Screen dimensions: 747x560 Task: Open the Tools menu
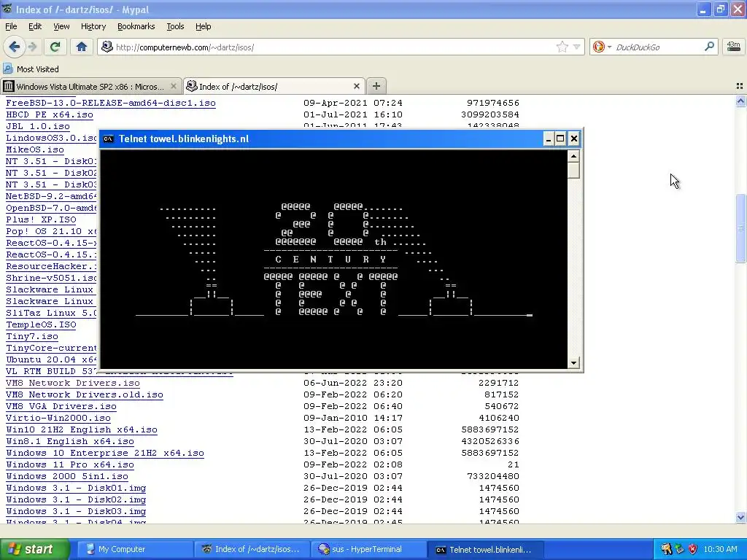175,26
